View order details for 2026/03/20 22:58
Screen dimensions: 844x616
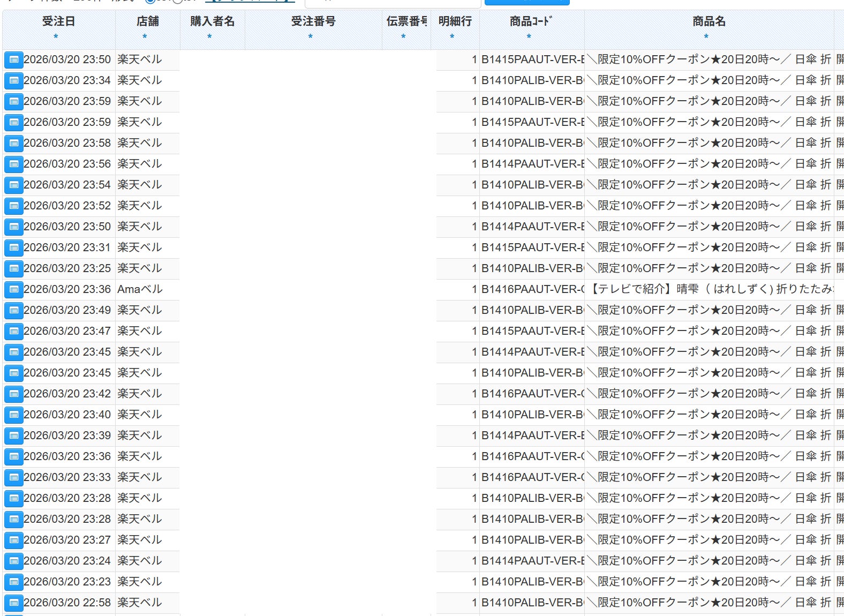pos(14,603)
